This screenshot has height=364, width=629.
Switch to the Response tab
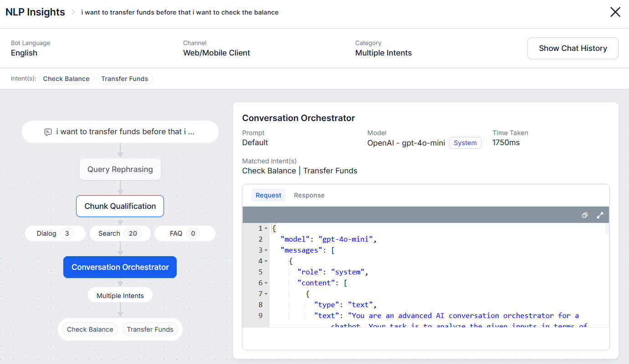(309, 195)
